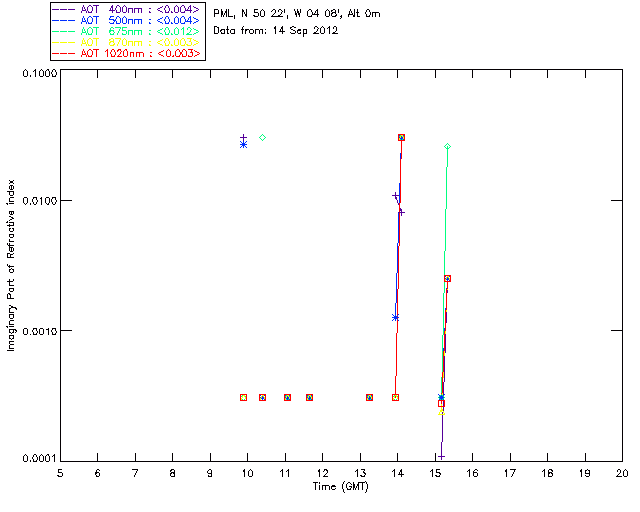Click the red square peak marker near time 14
The width and height of the screenshot is (640, 512).
[402, 138]
